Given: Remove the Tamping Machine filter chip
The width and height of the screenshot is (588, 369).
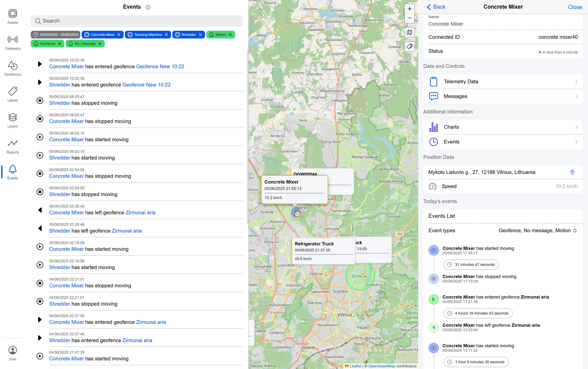Looking at the screenshot, I should click(x=166, y=35).
